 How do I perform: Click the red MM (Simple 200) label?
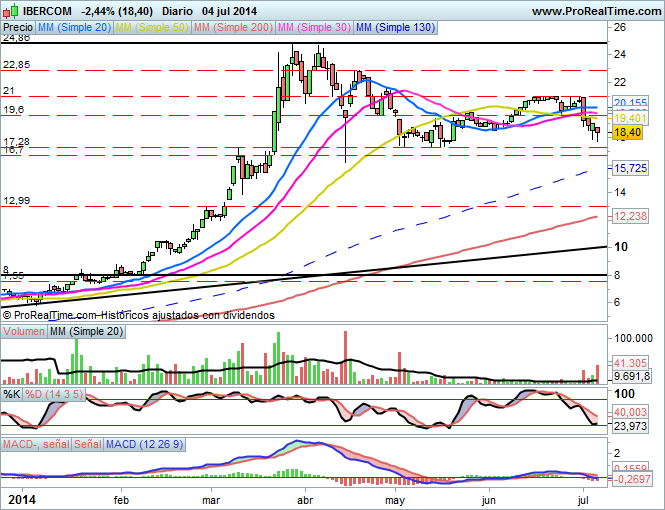tap(232, 28)
